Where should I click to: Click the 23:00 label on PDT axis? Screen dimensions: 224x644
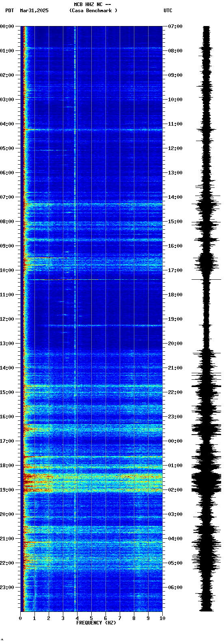point(7,587)
